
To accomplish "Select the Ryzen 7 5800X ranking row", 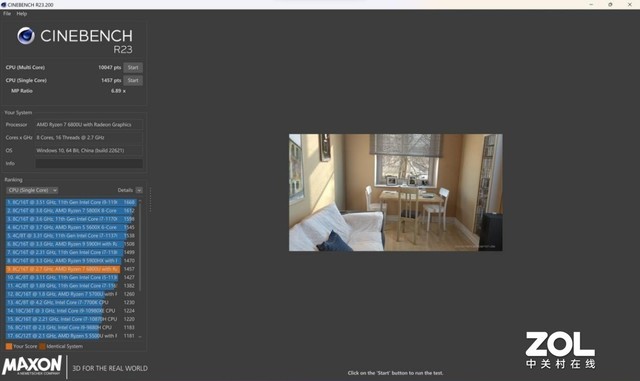I will click(x=70, y=211).
